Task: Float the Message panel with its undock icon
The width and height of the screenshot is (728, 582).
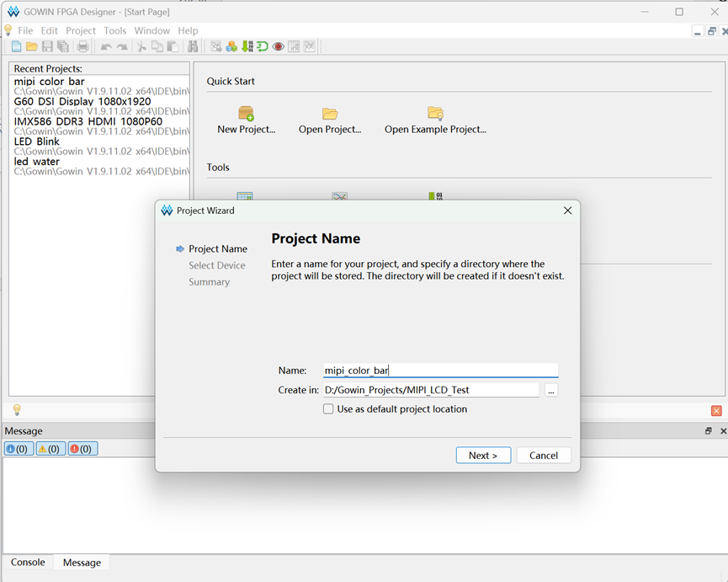Action: click(709, 431)
